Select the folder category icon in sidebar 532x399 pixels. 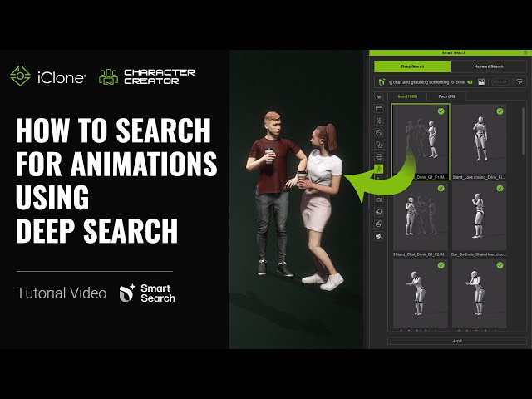379,109
